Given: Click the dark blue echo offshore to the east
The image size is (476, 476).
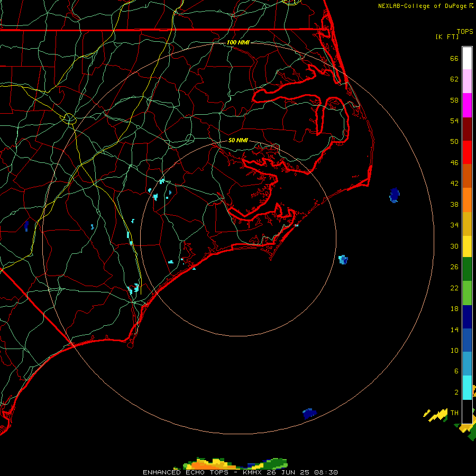Looking at the screenshot, I should 395,195.
